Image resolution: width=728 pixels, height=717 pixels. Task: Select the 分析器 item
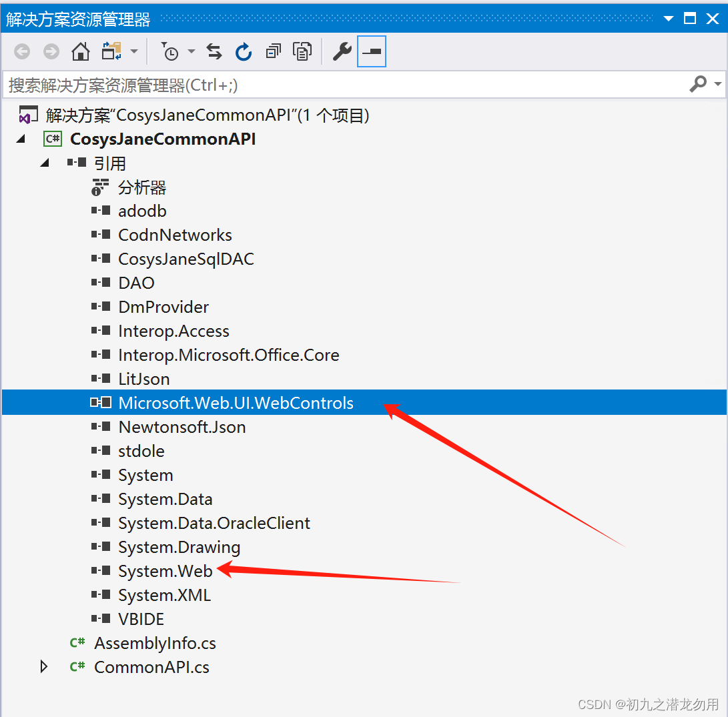pyautogui.click(x=142, y=187)
